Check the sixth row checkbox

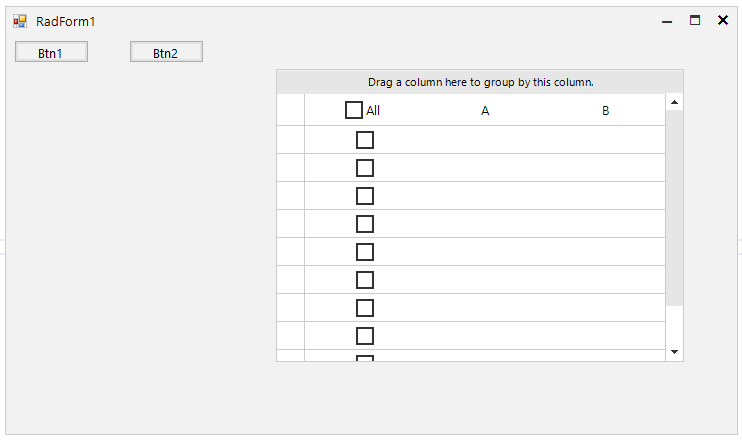click(x=365, y=280)
